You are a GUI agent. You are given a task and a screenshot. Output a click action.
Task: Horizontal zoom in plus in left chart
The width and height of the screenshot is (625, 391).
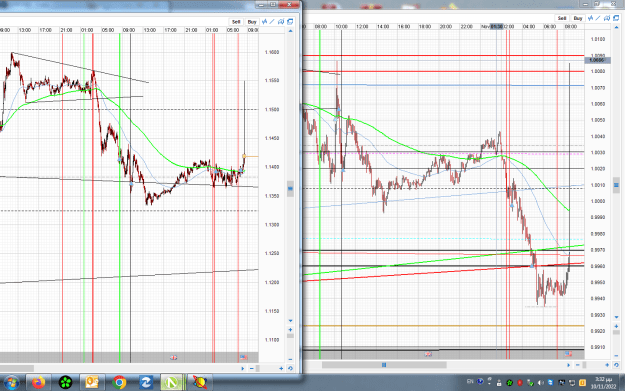(x=281, y=369)
